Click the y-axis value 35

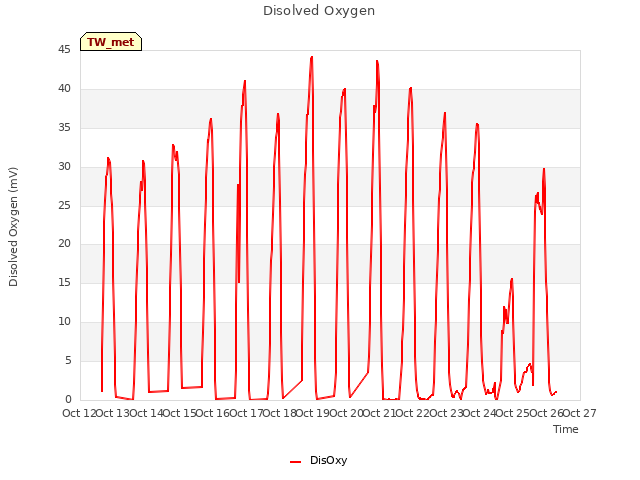[x=64, y=128]
